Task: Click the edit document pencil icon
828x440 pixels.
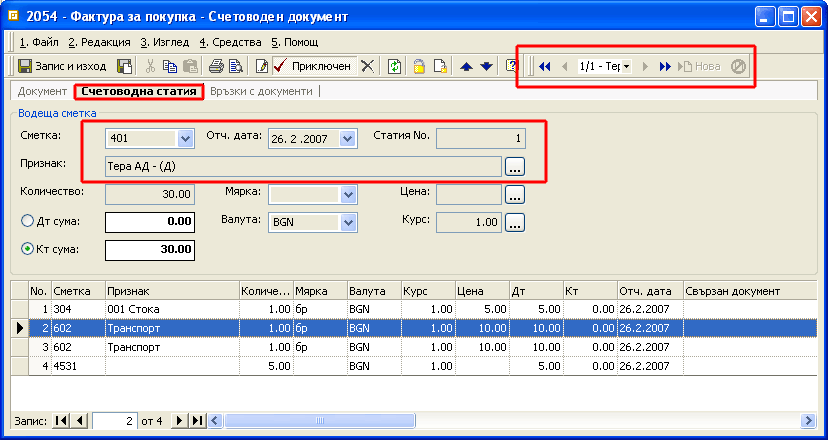Action: 261,66
